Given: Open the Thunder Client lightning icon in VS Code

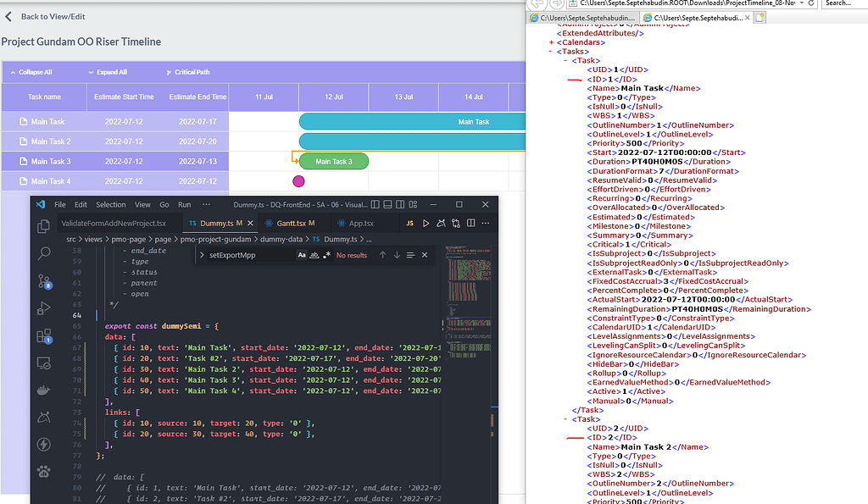Looking at the screenshot, I should click(44, 444).
